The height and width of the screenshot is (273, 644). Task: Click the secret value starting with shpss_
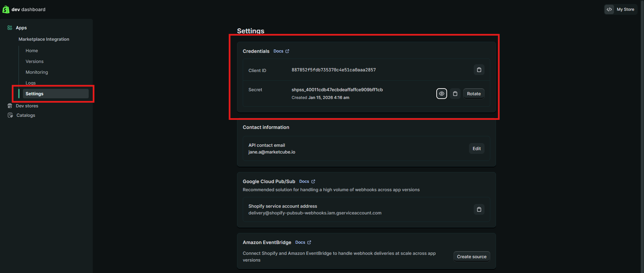pos(337,90)
